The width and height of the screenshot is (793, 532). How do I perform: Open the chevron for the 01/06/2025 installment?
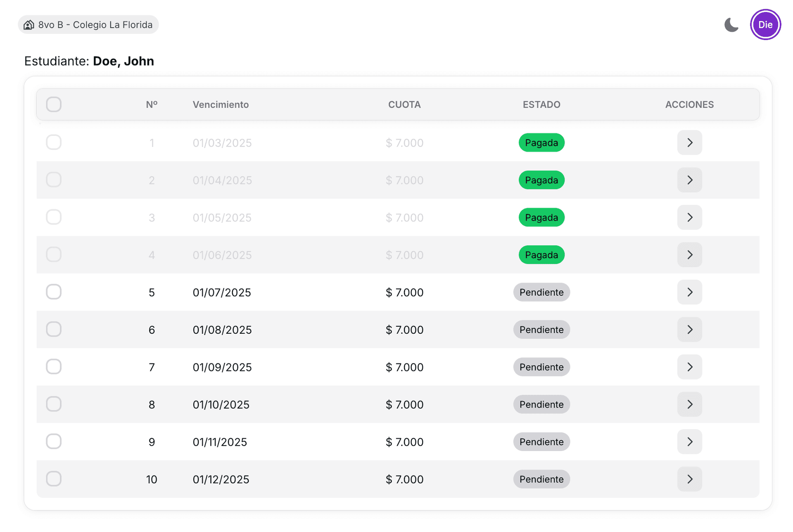coord(690,255)
